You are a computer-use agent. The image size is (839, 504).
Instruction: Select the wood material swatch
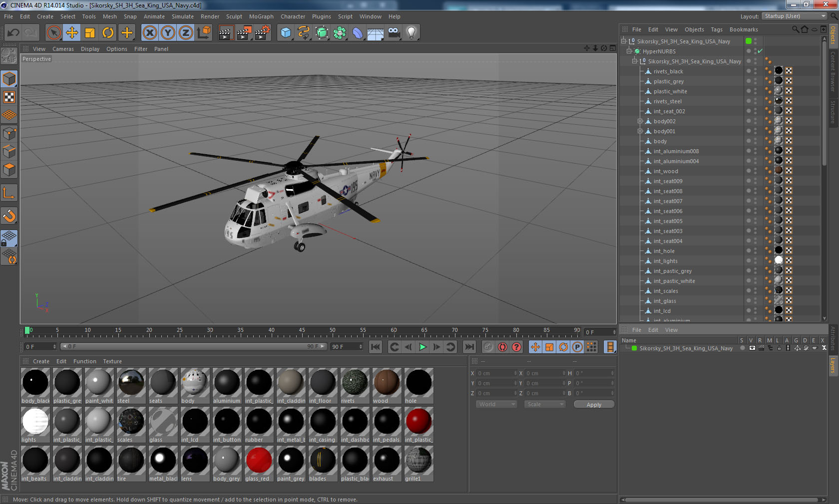pyautogui.click(x=387, y=386)
